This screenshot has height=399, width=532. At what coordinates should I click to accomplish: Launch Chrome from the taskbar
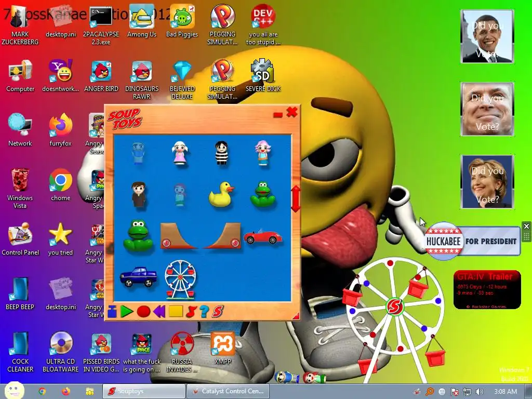pyautogui.click(x=42, y=391)
